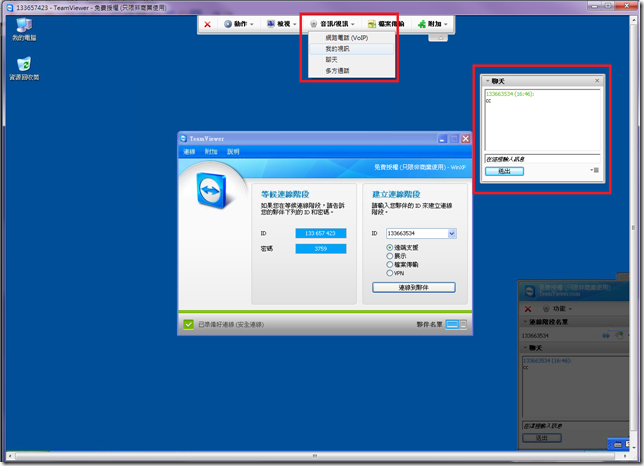Click 已準備好連線 (安全連線) status text
Viewport: 644px width, 466px height.
tap(231, 325)
